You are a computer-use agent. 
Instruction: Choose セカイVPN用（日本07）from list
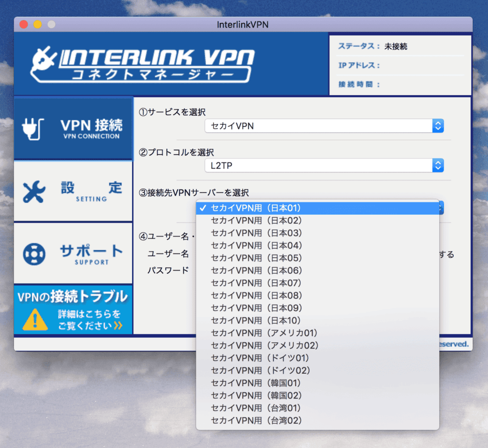[317, 283]
